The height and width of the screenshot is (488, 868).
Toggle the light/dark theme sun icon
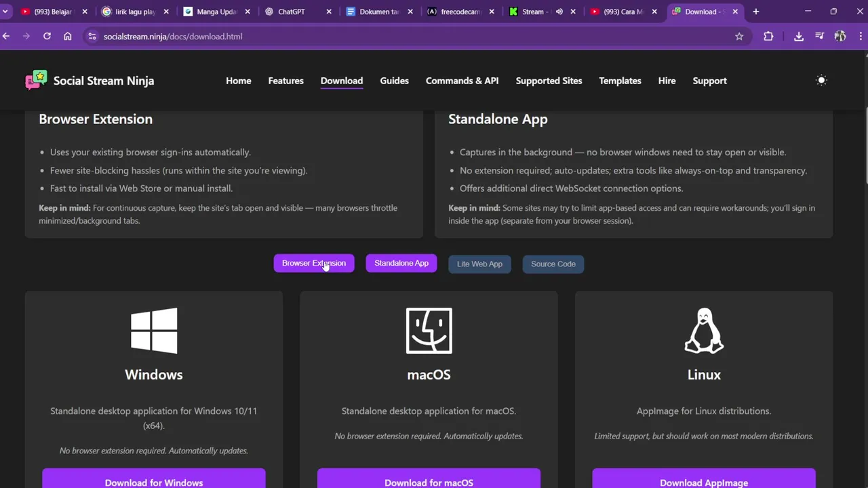(821, 80)
